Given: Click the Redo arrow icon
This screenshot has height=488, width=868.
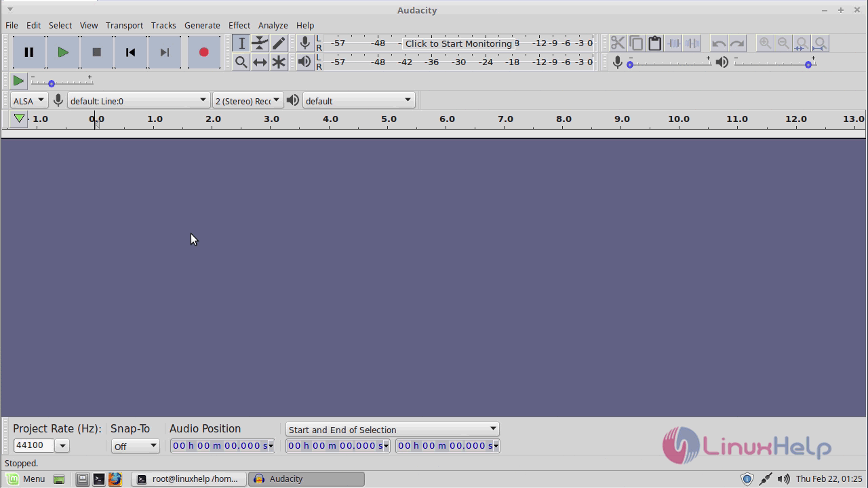Looking at the screenshot, I should pos(737,43).
